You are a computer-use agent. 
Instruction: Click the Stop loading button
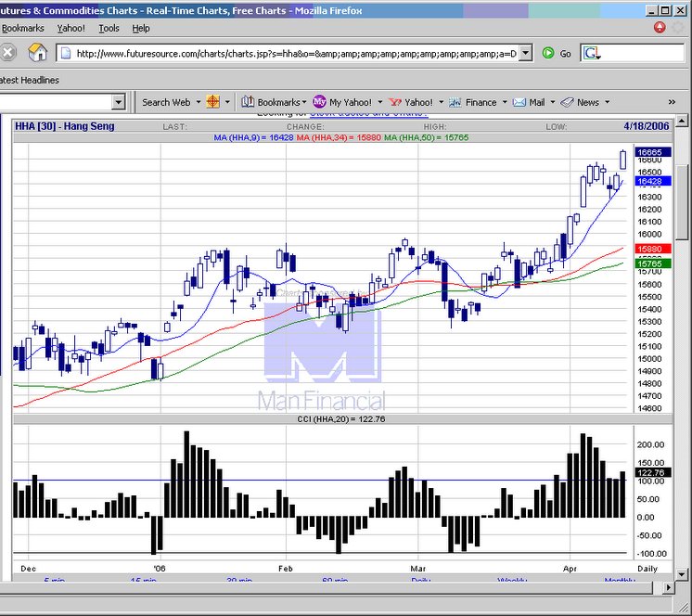(7, 53)
